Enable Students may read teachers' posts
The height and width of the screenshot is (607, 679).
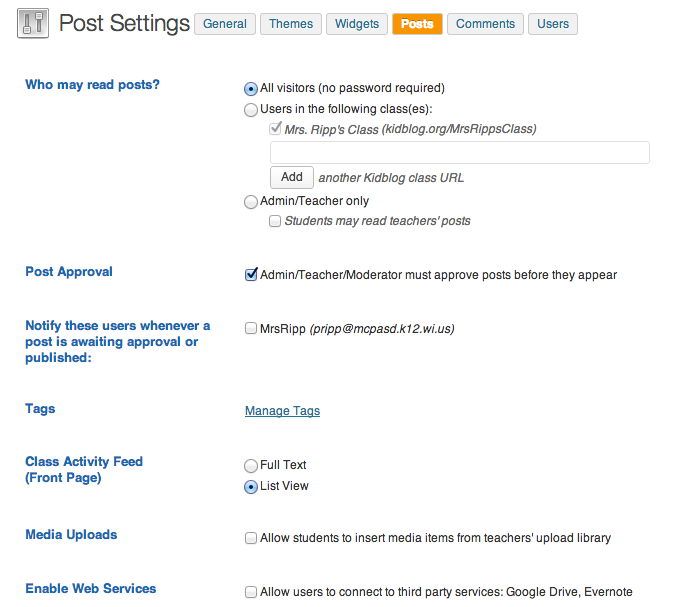[x=275, y=221]
